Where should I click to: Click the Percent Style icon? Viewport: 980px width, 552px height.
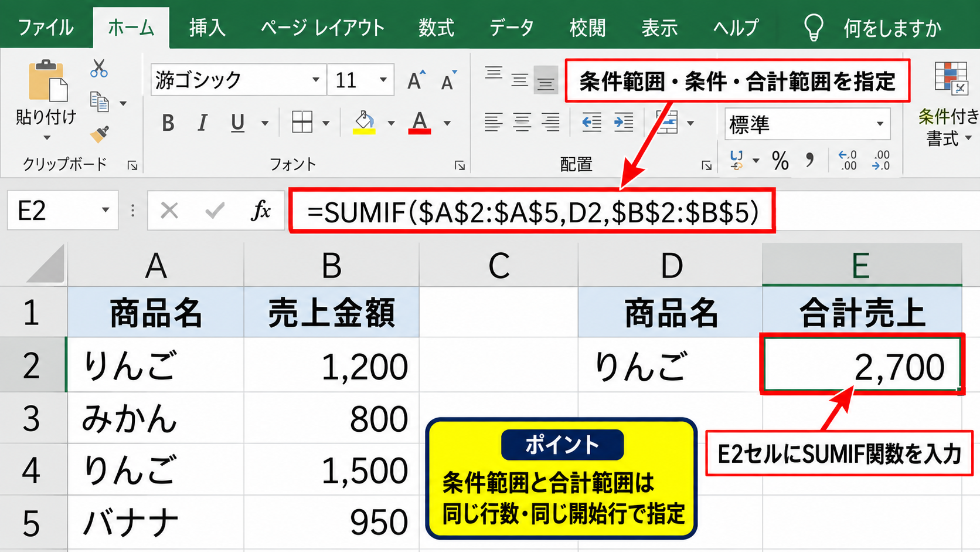(780, 160)
